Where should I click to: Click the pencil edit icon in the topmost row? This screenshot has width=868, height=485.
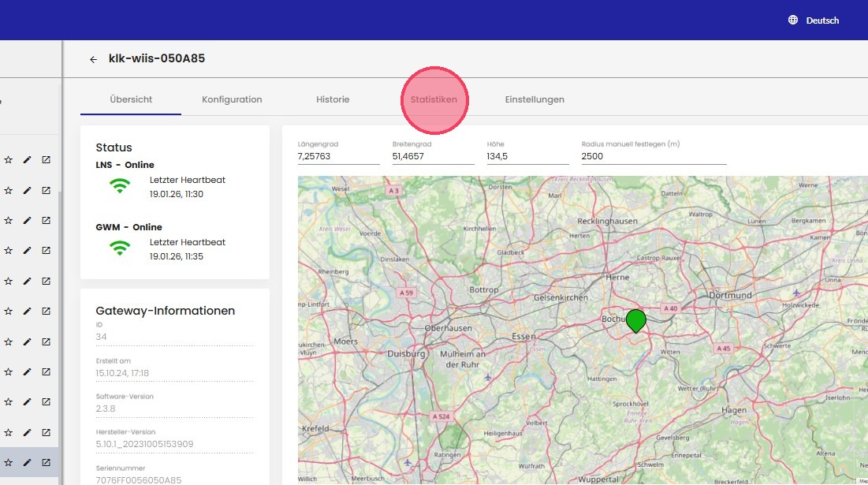click(x=27, y=160)
